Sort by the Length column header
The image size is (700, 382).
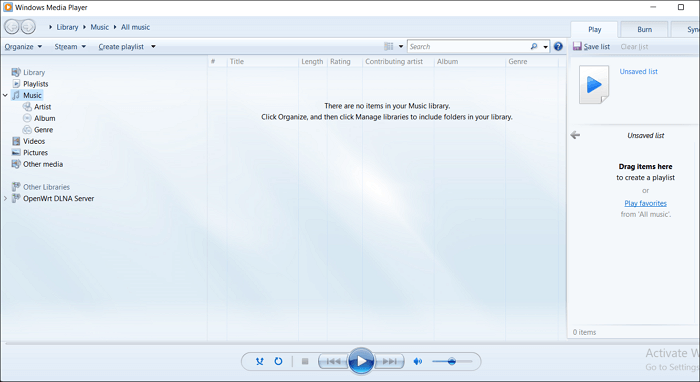[312, 62]
